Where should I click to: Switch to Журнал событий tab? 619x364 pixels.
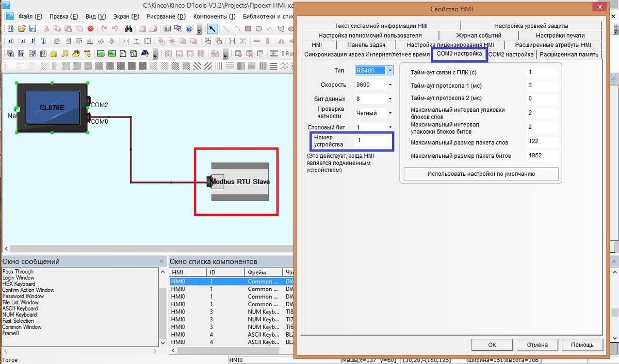[x=478, y=35]
